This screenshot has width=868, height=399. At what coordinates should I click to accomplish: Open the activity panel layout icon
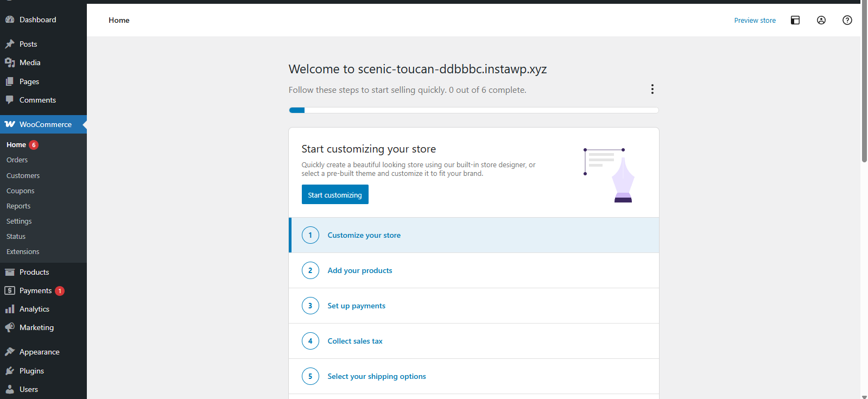click(795, 20)
